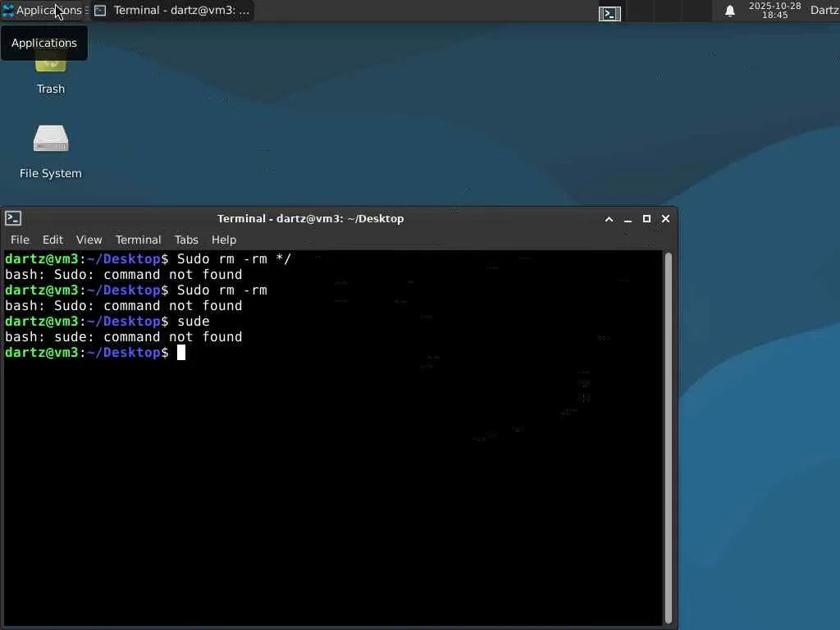Open the View menu in Terminal

pyautogui.click(x=89, y=240)
